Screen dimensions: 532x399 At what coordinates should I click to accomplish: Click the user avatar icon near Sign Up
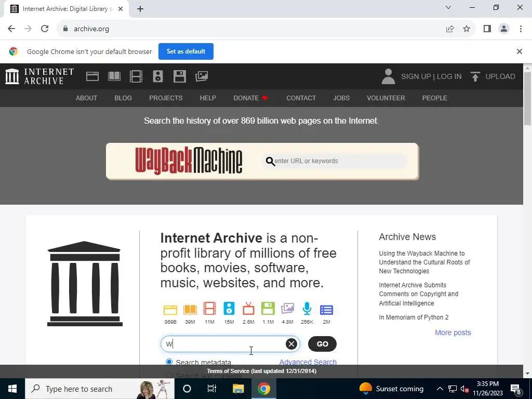[x=388, y=76]
